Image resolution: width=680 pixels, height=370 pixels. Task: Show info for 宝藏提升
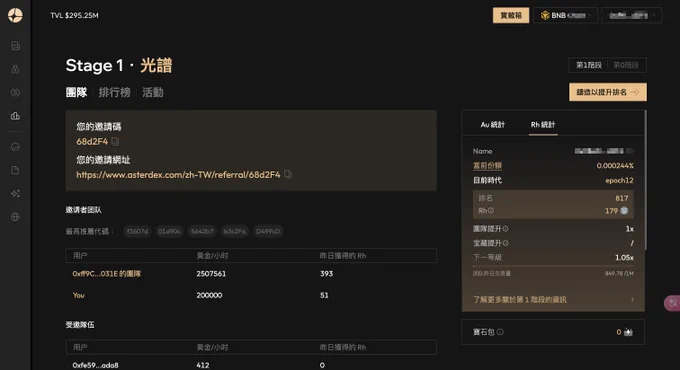506,243
